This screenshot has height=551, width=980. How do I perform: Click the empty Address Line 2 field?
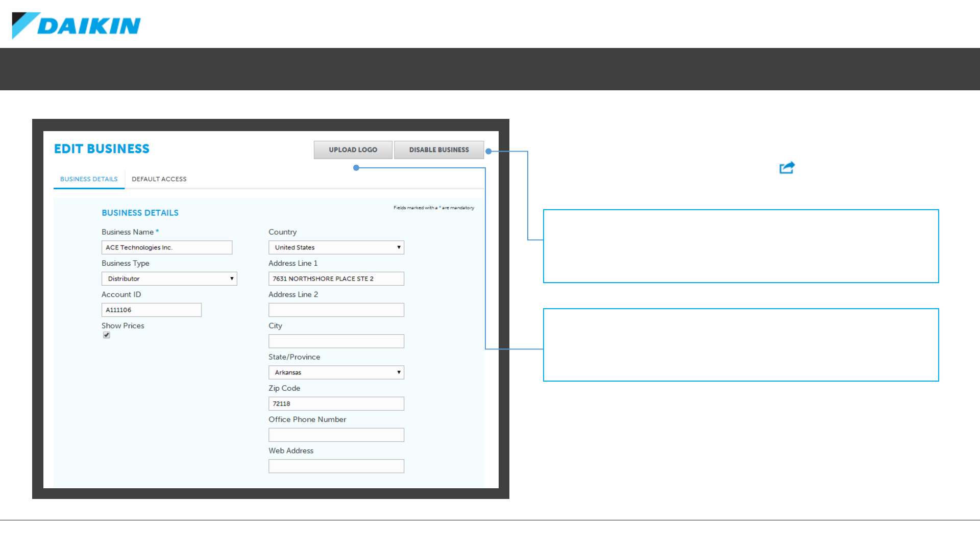[336, 310]
